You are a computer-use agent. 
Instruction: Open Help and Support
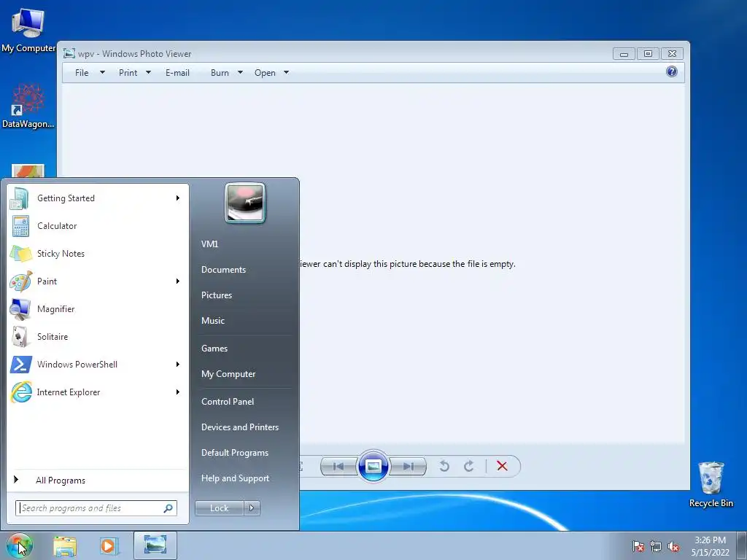(x=235, y=478)
